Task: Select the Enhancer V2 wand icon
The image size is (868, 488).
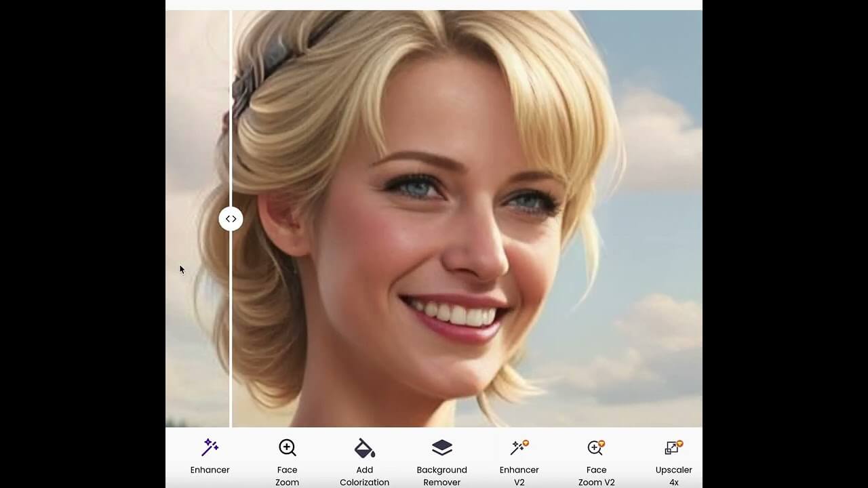Action: [518, 448]
